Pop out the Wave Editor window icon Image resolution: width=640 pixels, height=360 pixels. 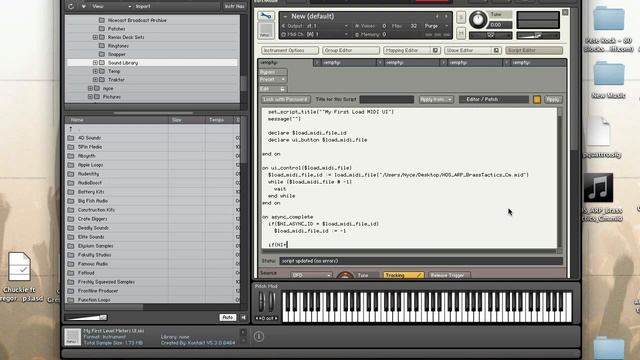496,50
